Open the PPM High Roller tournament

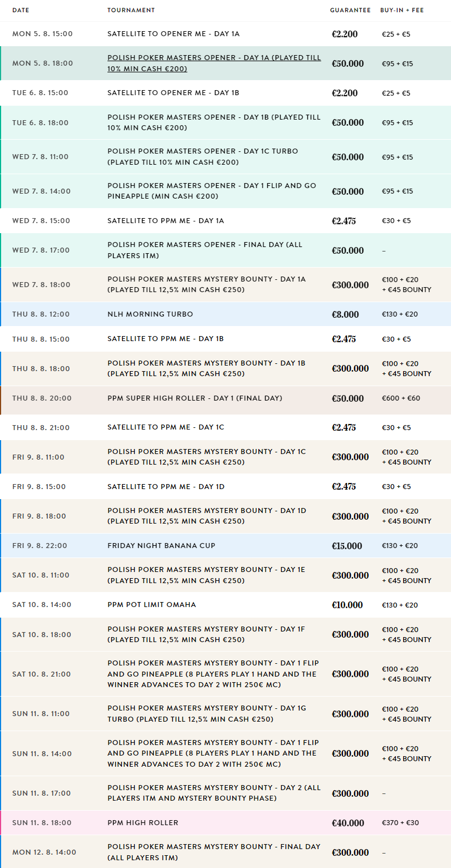pyautogui.click(x=143, y=823)
